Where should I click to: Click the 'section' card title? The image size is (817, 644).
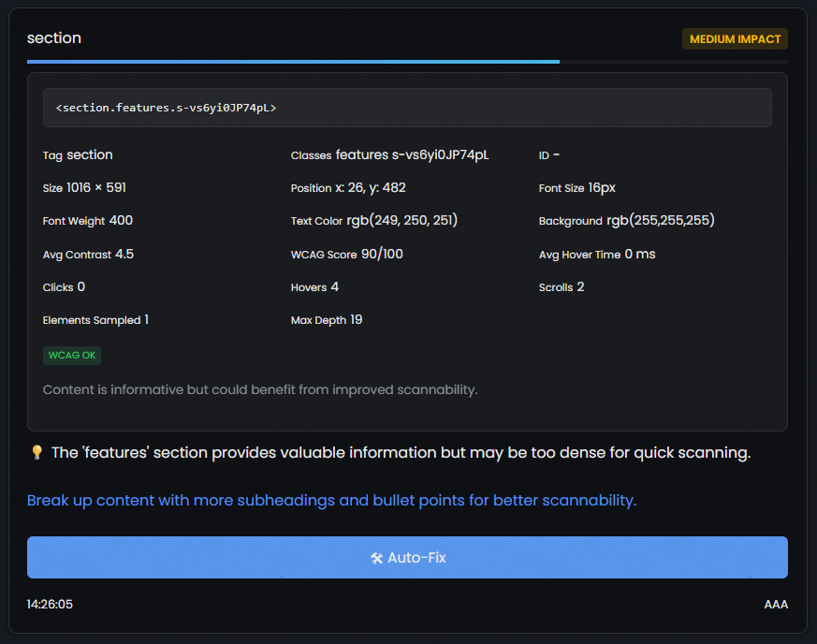click(x=54, y=38)
